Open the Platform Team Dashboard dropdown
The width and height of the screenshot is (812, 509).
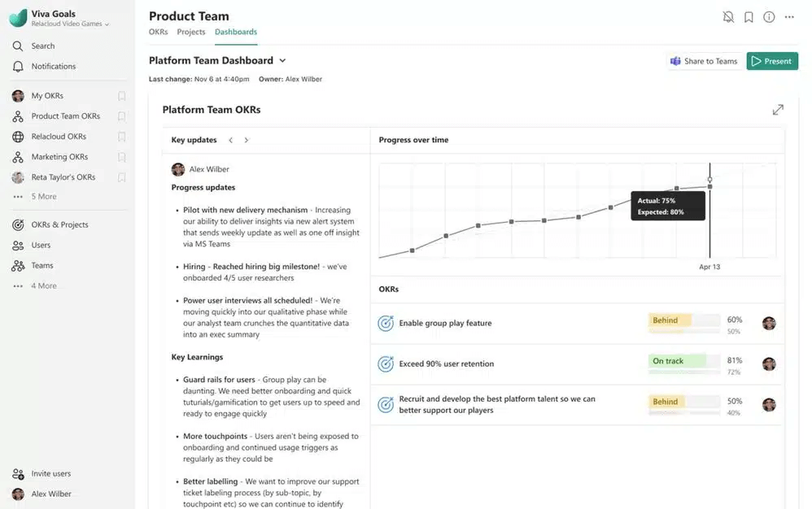click(282, 61)
